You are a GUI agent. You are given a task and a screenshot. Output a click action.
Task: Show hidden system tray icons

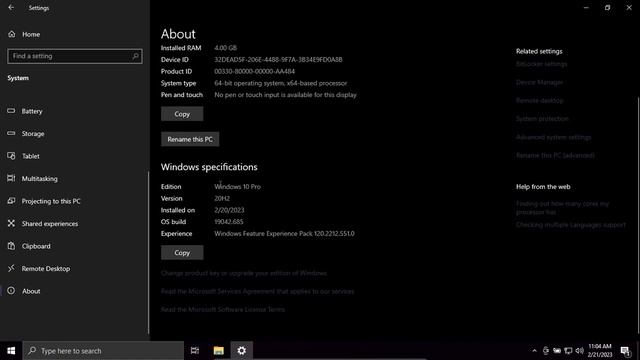(x=534, y=351)
